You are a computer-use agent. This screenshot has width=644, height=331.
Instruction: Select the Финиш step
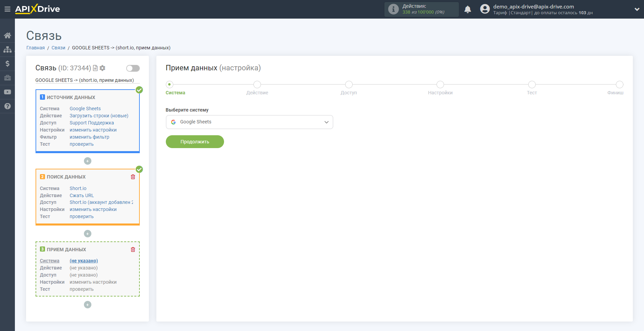pos(620,85)
